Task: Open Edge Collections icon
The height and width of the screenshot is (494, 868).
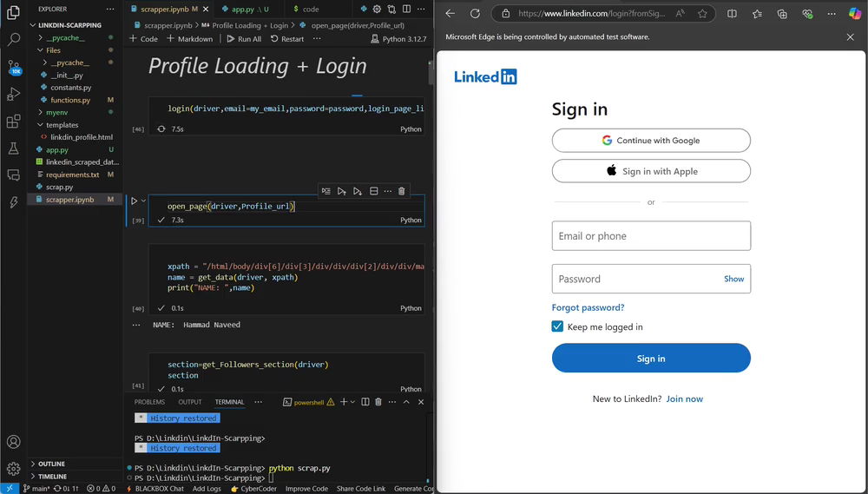Action: (782, 14)
